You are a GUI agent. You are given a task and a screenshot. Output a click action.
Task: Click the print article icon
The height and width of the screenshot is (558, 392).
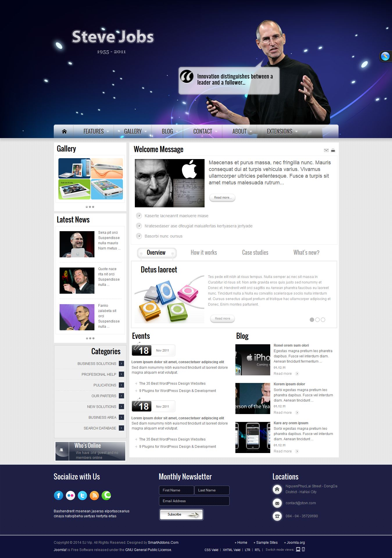point(333,150)
